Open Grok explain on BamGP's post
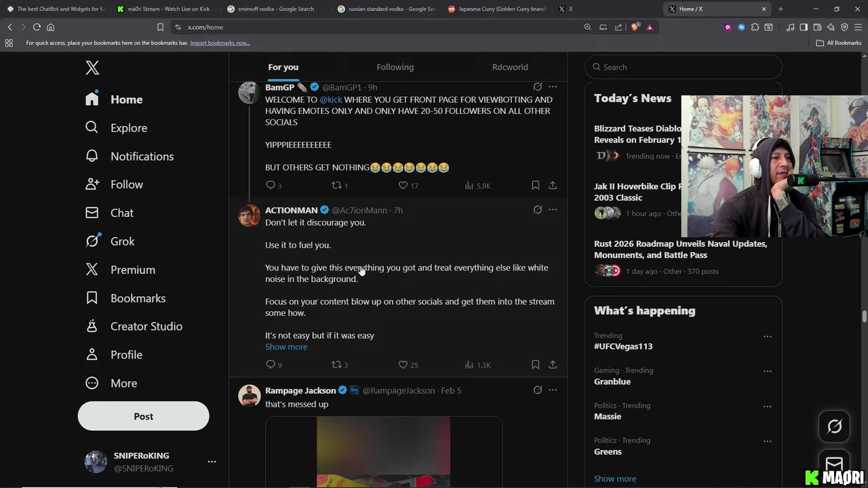868x488 pixels. tap(537, 87)
